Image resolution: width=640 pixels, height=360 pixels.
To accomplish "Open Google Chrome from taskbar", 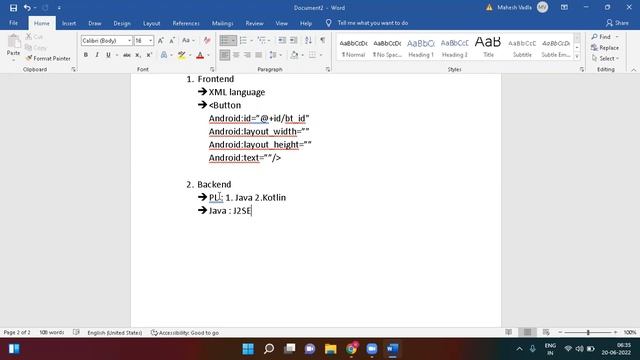I will point(351,349).
